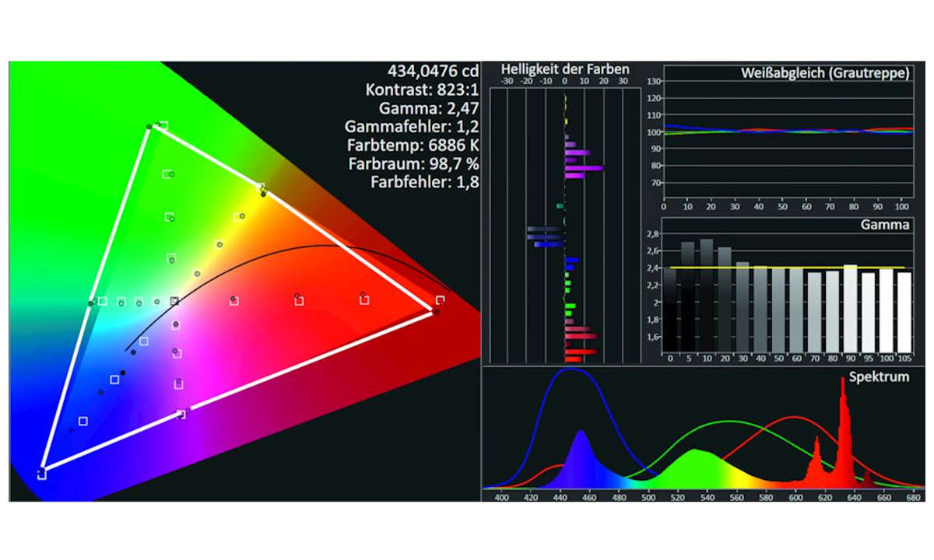Select the Farbraum: 98,7 % value
Screen dimensions: 934x560
413,164
